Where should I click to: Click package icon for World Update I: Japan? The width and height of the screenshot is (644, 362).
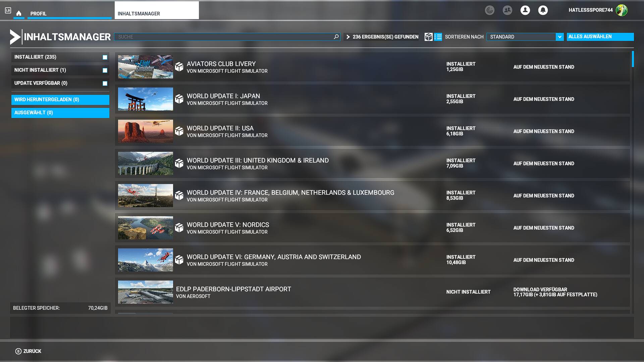click(179, 99)
